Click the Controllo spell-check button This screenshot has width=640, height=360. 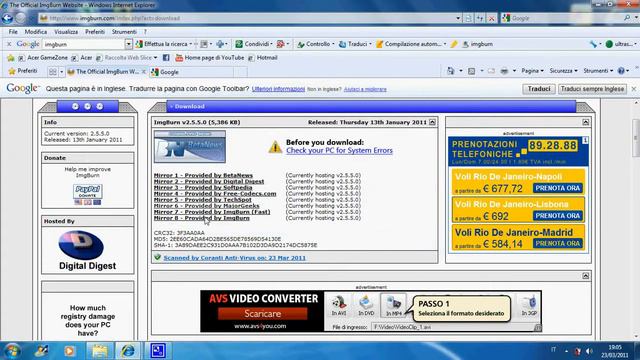[315, 44]
